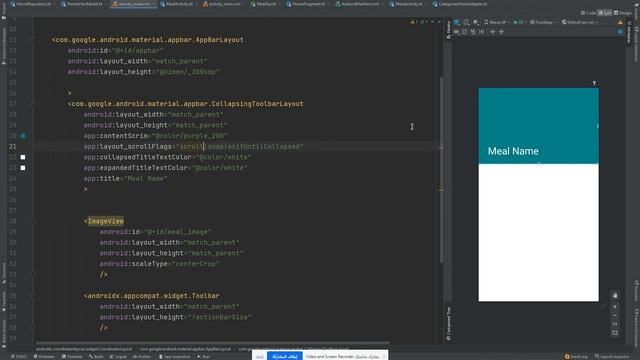Screen dimensions: 640x360
Task: Click the ImageView tag name in code
Action: click(x=106, y=221)
